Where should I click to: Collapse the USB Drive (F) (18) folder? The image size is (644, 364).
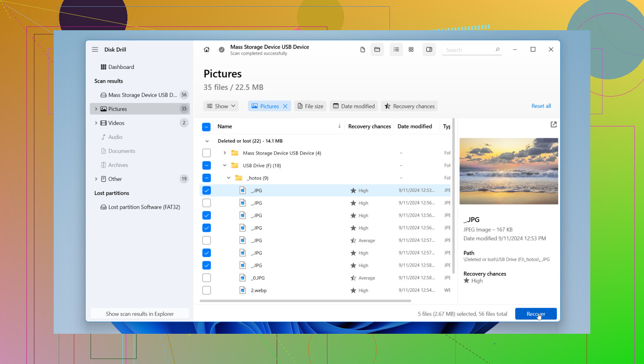tap(225, 165)
